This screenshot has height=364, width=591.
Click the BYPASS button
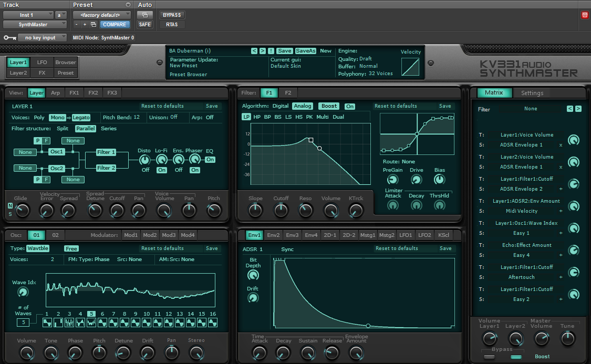click(x=172, y=15)
